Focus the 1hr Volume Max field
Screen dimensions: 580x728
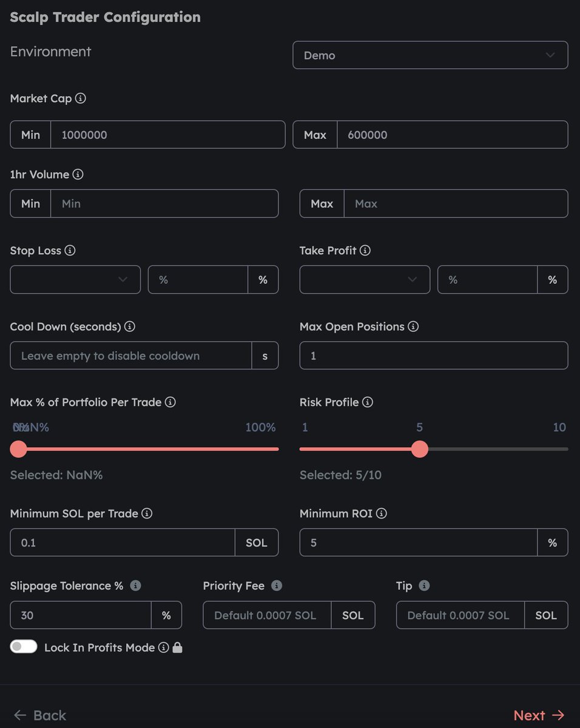tap(456, 204)
